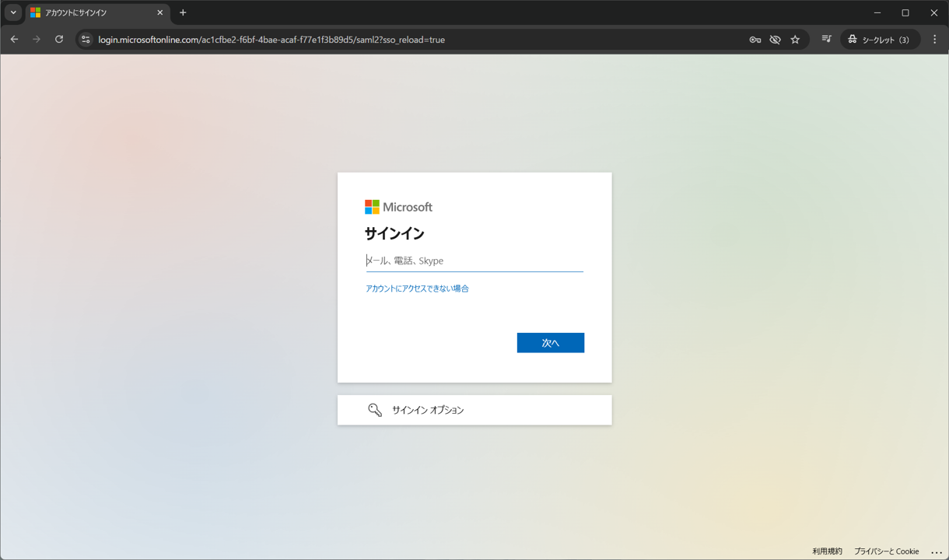Open プライバシーと Cookie footer link
Screen dimensions: 949x560
click(x=886, y=551)
